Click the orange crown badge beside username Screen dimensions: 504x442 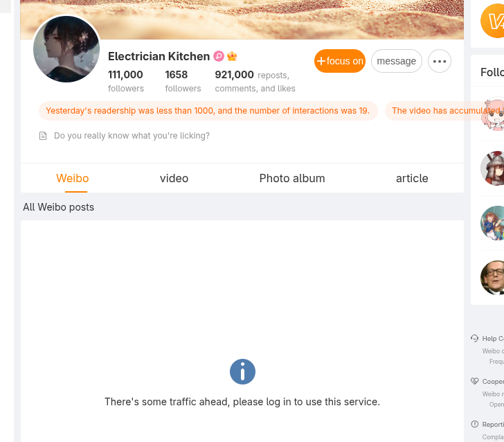[232, 57]
